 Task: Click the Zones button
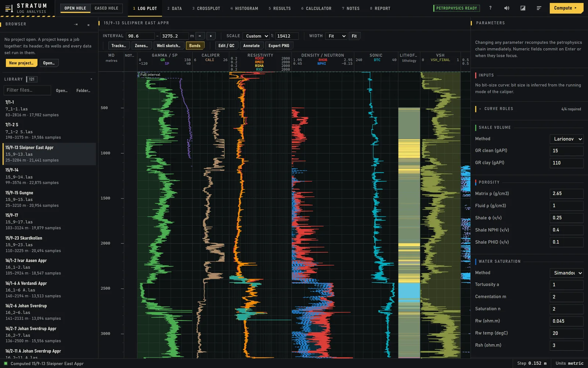[141, 46]
